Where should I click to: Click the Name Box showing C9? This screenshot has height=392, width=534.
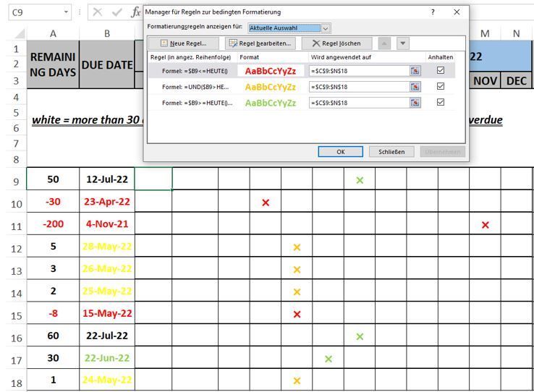tap(35, 12)
